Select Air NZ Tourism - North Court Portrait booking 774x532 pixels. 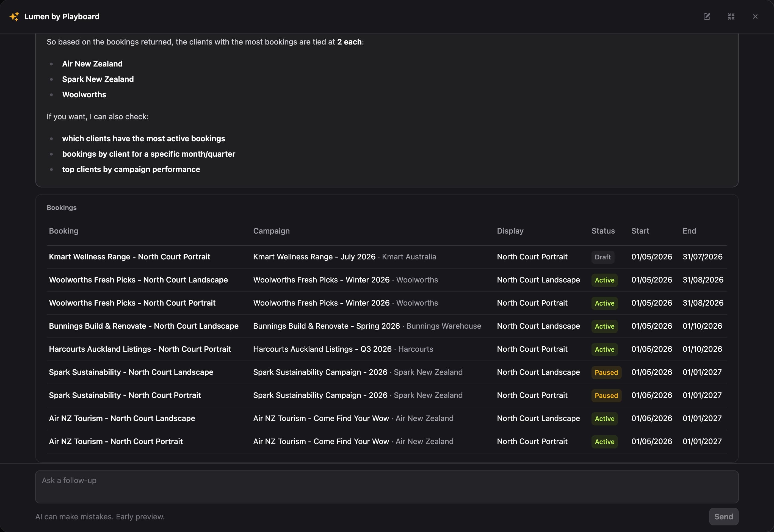tap(116, 441)
